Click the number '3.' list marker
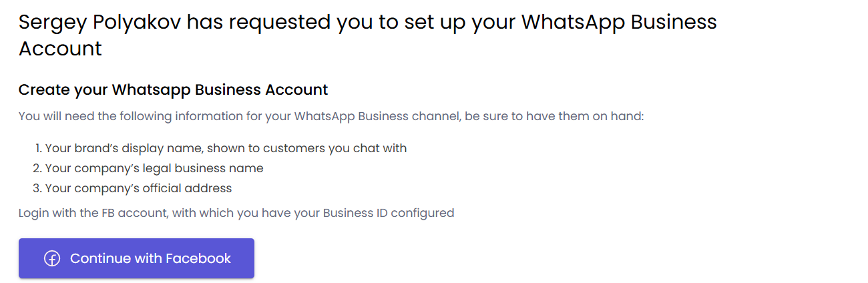Image resolution: width=868 pixels, height=283 pixels. [38, 188]
